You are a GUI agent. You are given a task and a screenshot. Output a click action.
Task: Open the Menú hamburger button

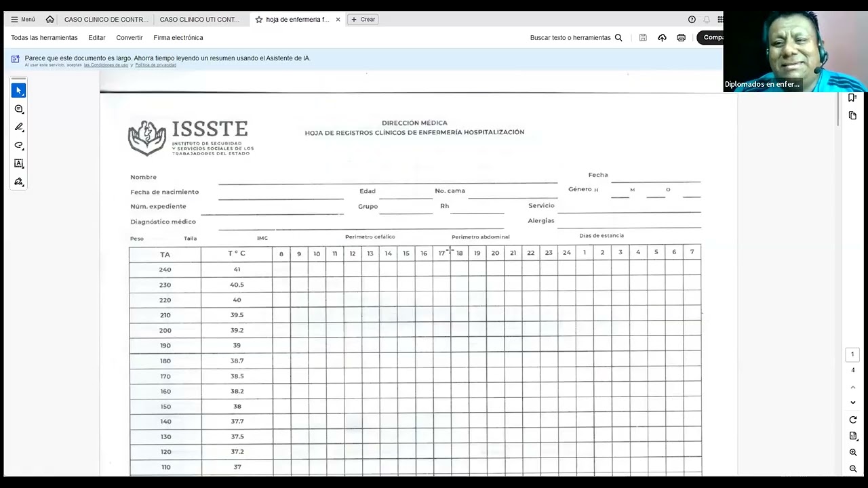23,20
